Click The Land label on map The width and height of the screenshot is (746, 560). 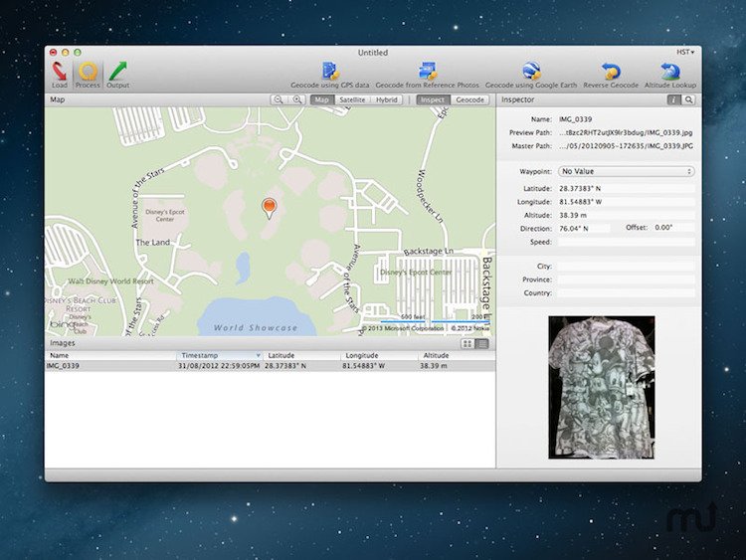click(153, 242)
